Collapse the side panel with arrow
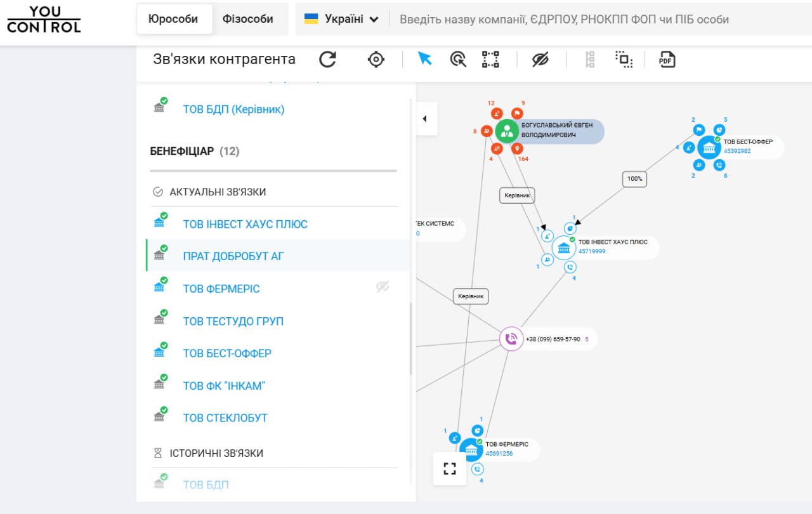812x514 pixels. [425, 119]
